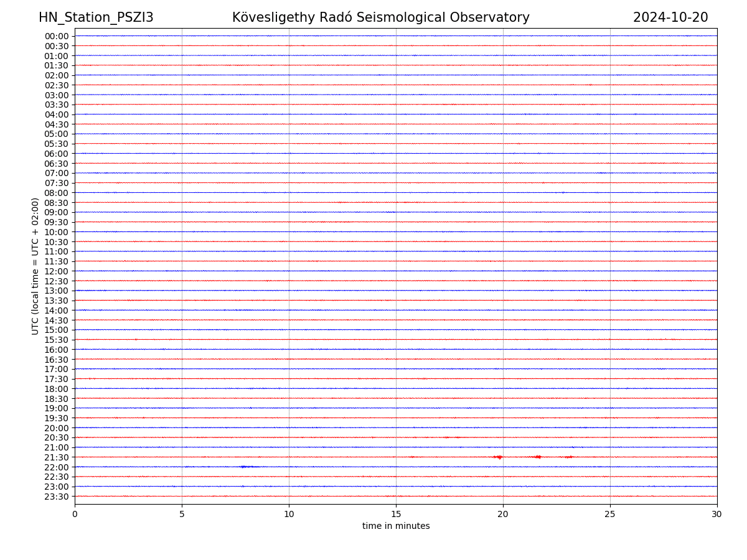Click the first red burst on 21:30 trace
The width and height of the screenshot is (747, 560).
click(x=498, y=457)
